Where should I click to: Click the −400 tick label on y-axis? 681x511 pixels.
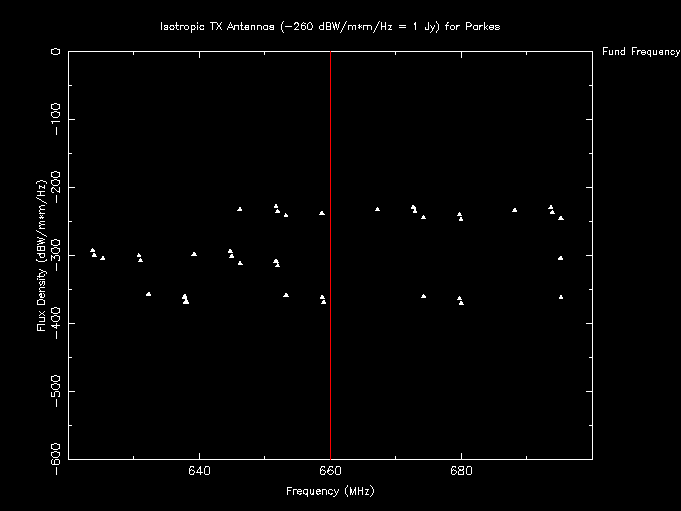pyautogui.click(x=56, y=322)
